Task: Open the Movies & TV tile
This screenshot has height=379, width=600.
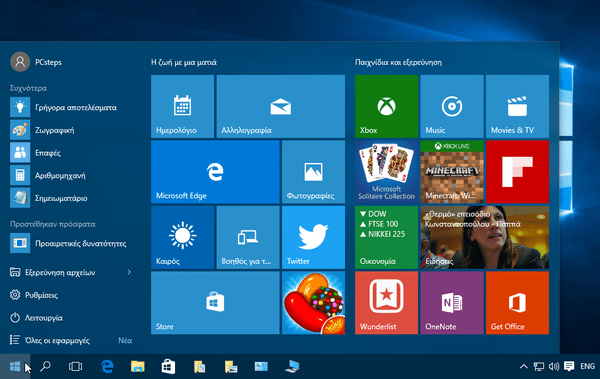Action: pyautogui.click(x=517, y=106)
